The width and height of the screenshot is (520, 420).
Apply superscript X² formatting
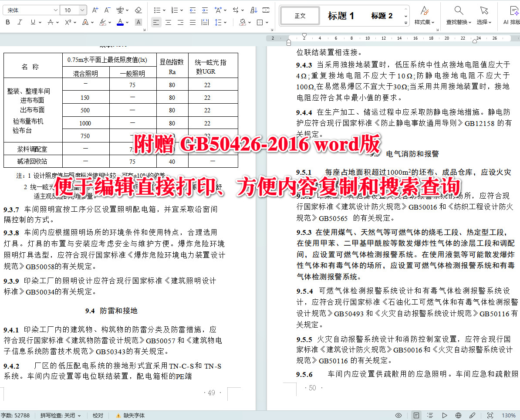pos(68,22)
